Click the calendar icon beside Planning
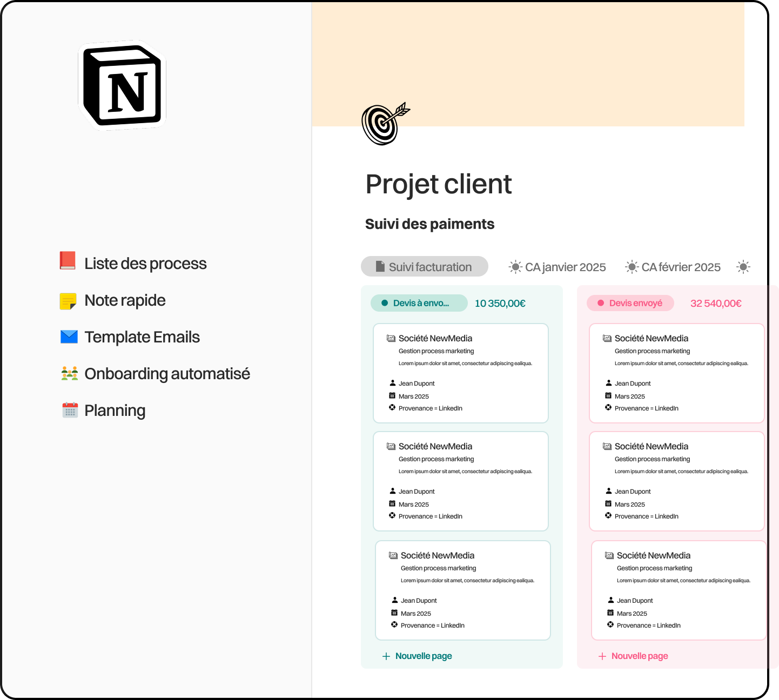The height and width of the screenshot is (700, 779). [70, 410]
